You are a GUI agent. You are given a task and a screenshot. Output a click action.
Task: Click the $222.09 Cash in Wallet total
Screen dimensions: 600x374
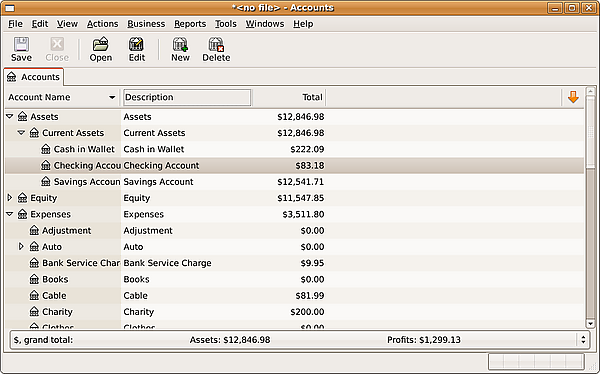(x=307, y=149)
